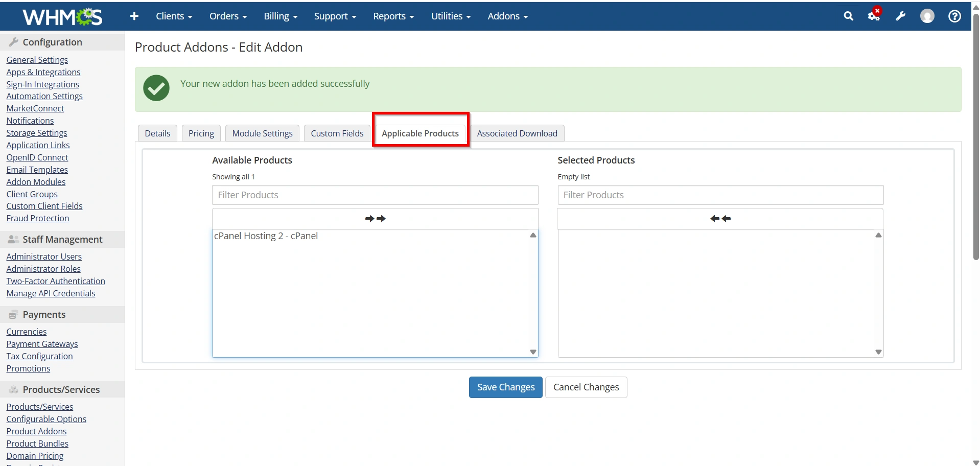The width and height of the screenshot is (980, 466).
Task: Open Client Groups link
Action: (x=32, y=194)
